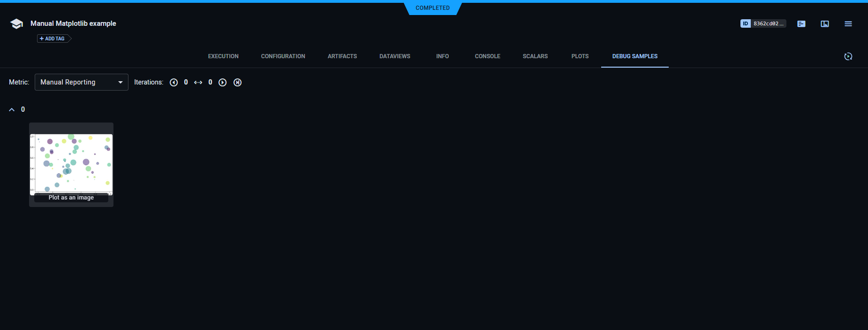View the CONSOLE tab
Image resolution: width=868 pixels, height=330 pixels.
pos(487,56)
